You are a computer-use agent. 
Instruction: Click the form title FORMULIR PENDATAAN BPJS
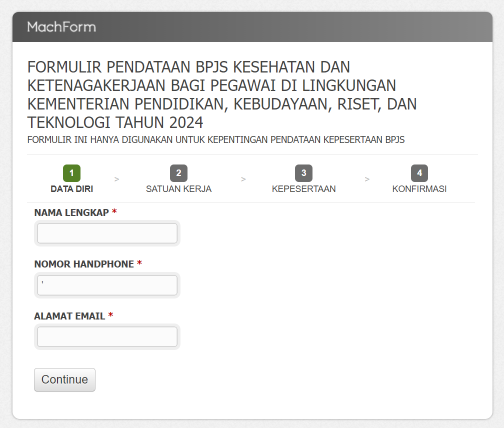coord(222,94)
